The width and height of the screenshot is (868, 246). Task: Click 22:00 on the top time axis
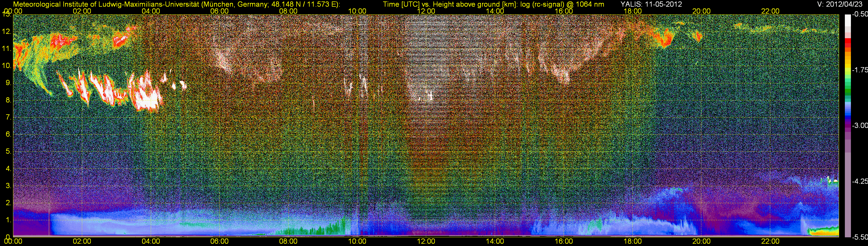pos(770,11)
